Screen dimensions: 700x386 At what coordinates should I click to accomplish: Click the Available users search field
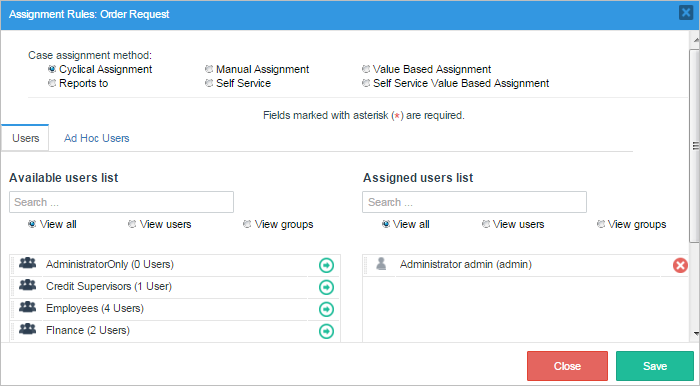coord(121,202)
